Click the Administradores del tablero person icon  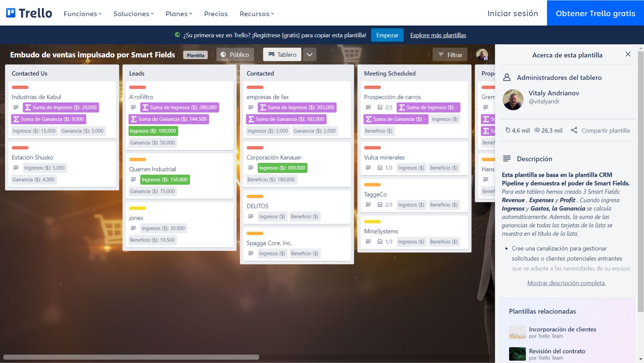pyautogui.click(x=507, y=77)
